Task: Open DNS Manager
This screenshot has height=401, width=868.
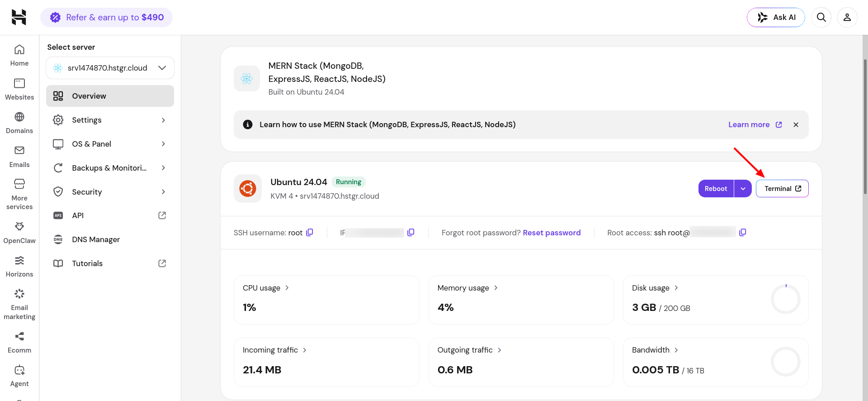Action: (x=110, y=239)
